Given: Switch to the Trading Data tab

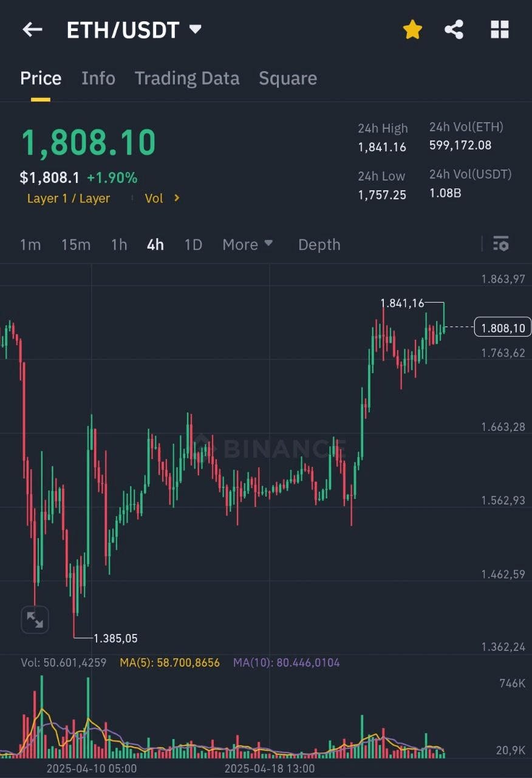Looking at the screenshot, I should point(186,78).
